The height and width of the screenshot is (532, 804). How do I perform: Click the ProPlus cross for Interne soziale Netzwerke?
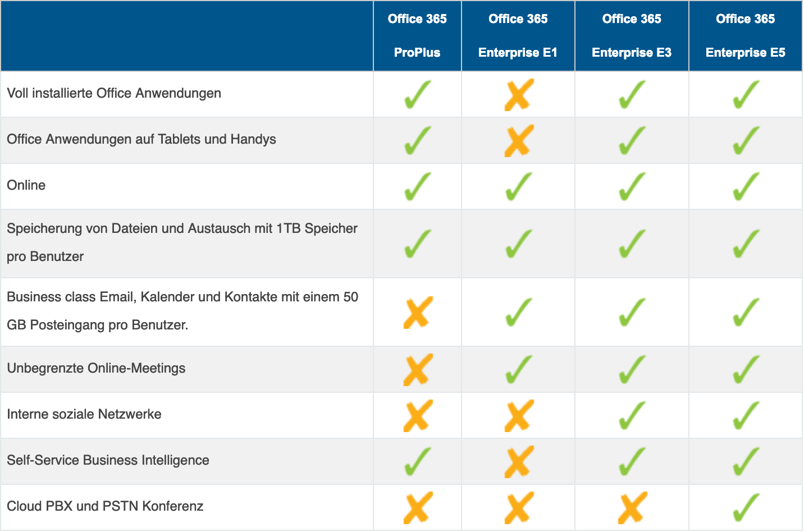tap(418, 415)
